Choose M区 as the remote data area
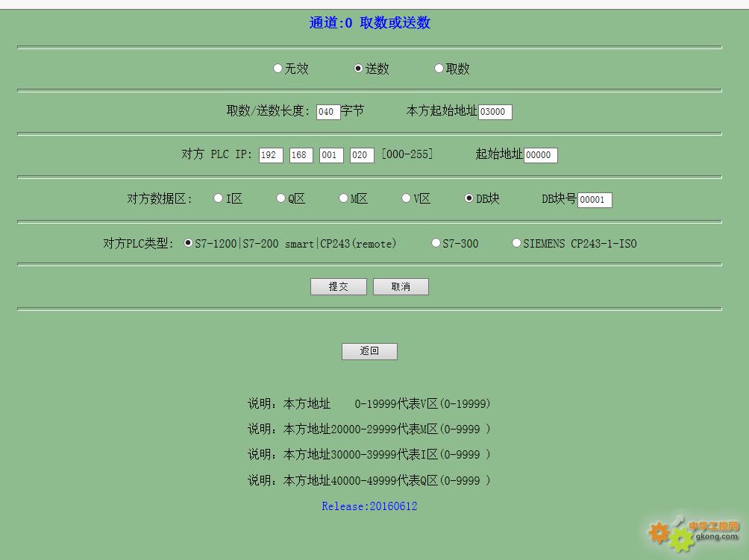 coord(343,198)
